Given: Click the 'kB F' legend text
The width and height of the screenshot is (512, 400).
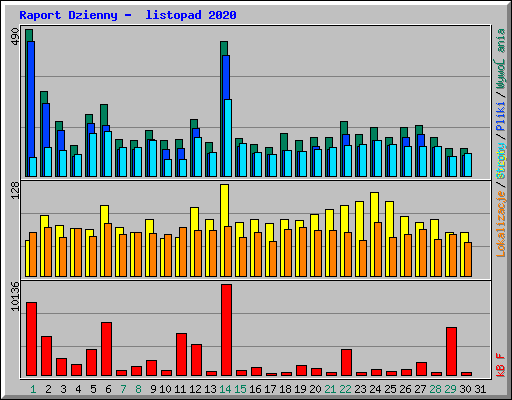Looking at the screenshot, I should (501, 365).
